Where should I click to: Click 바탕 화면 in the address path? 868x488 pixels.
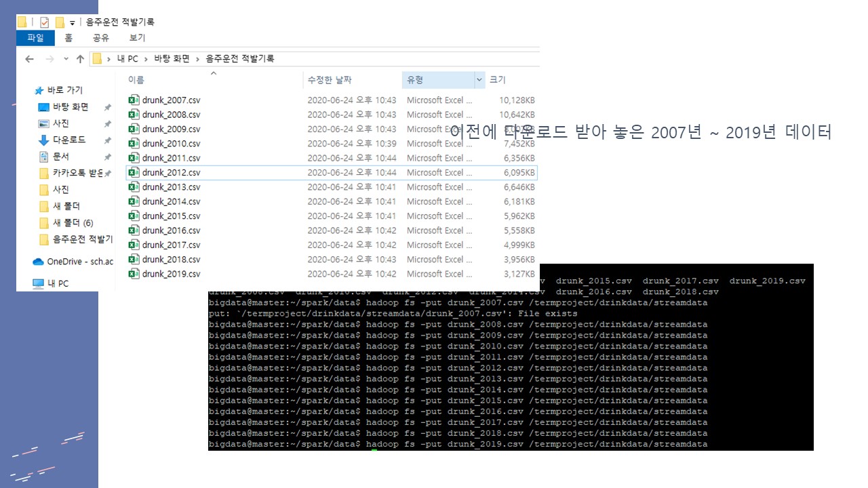[x=171, y=59]
